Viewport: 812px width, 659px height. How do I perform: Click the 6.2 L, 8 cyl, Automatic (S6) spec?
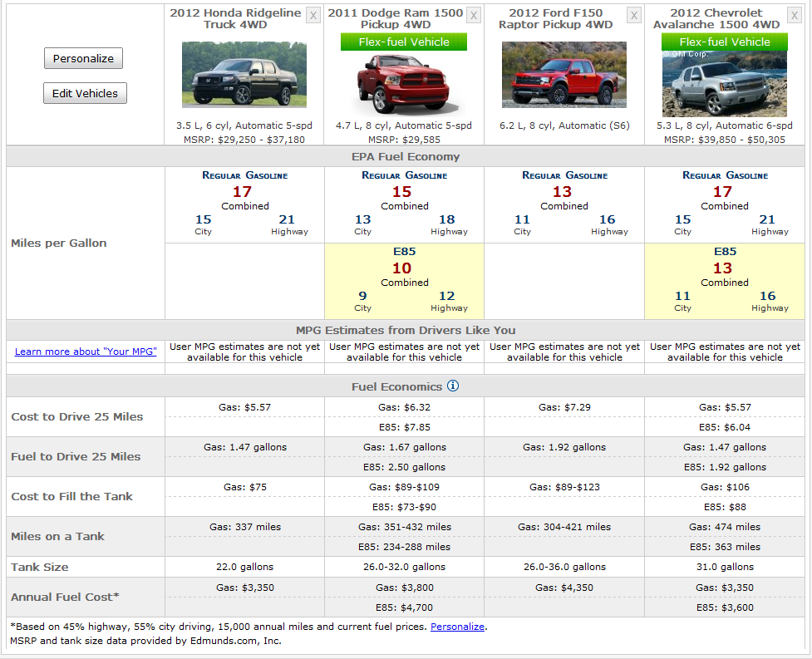(x=564, y=125)
